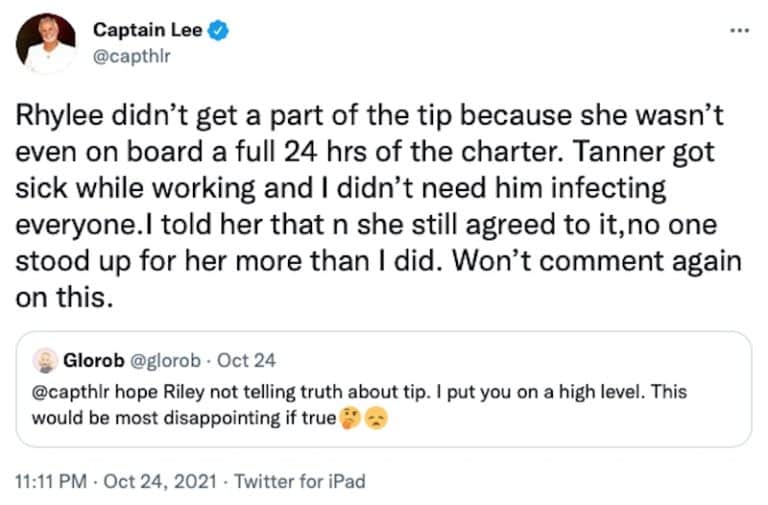This screenshot has width=768, height=505.
Task: Open the quoted tweet "would be most disappointing" text
Action: pyautogui.click(x=184, y=418)
